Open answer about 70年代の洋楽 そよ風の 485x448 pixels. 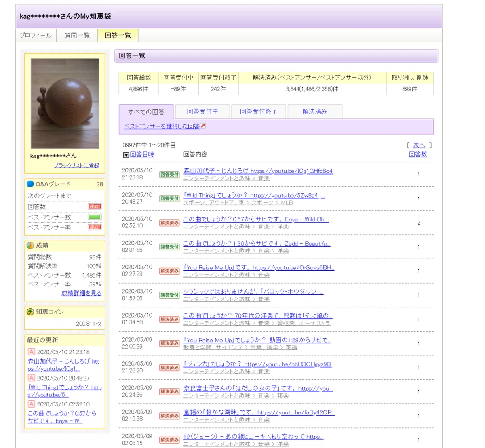[257, 316]
